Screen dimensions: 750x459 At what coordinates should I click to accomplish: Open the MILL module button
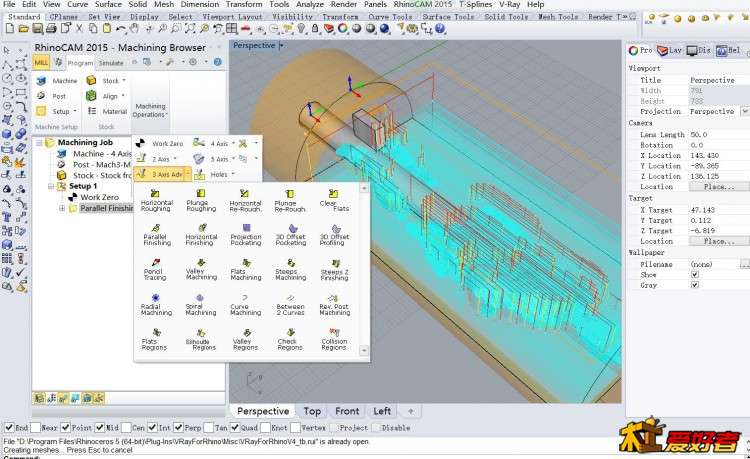(41, 62)
